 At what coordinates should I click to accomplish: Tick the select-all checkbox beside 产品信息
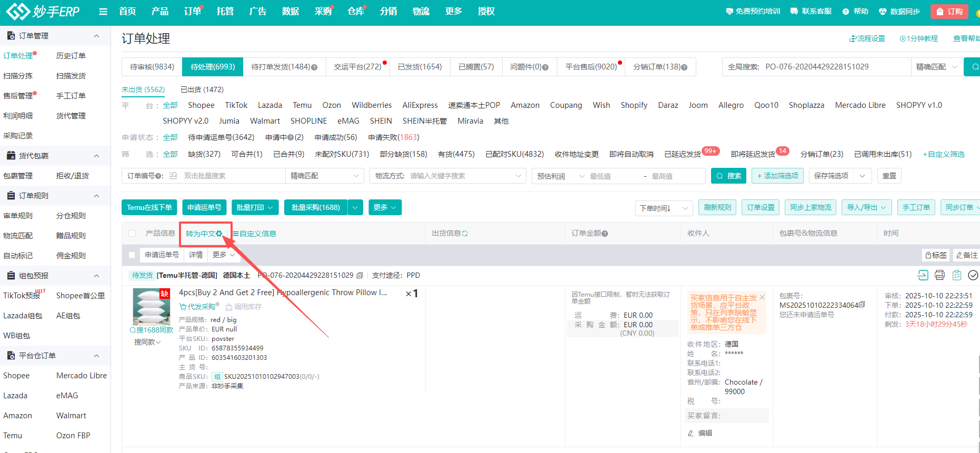132,233
